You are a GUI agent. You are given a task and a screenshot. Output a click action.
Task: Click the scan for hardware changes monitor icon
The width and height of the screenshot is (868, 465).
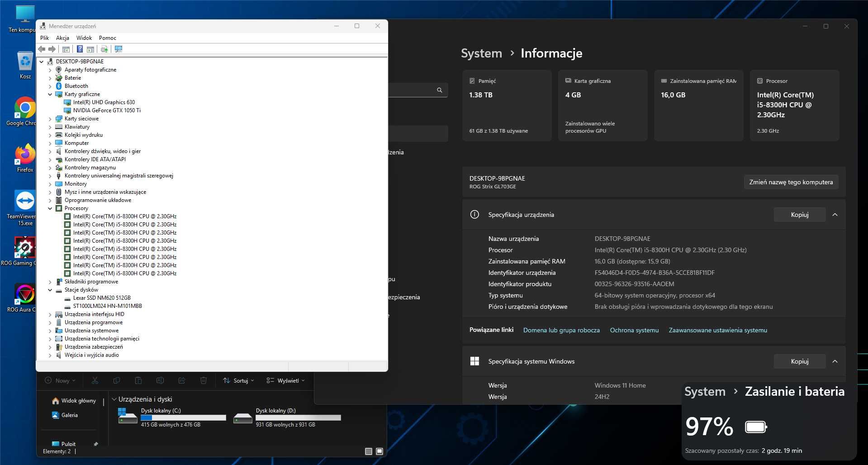tap(119, 49)
